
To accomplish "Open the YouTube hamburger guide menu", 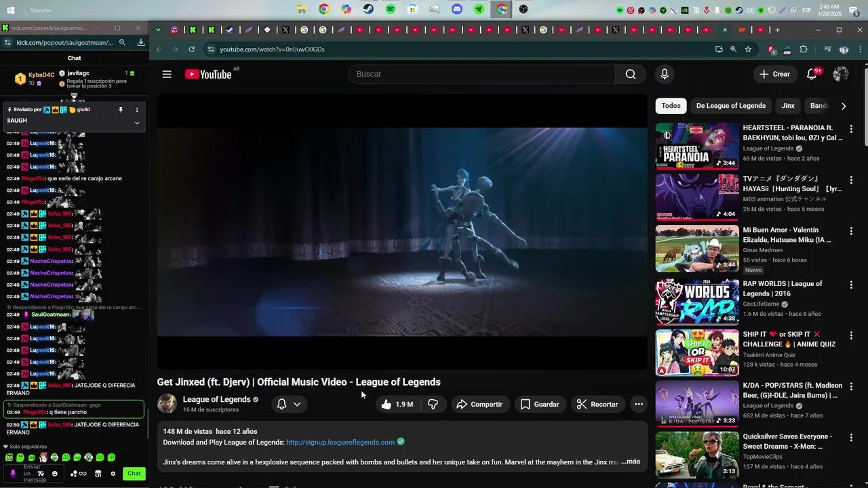I will pos(167,75).
